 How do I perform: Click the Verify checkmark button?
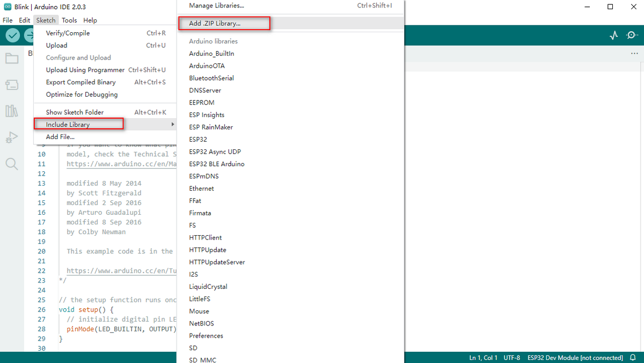[13, 35]
